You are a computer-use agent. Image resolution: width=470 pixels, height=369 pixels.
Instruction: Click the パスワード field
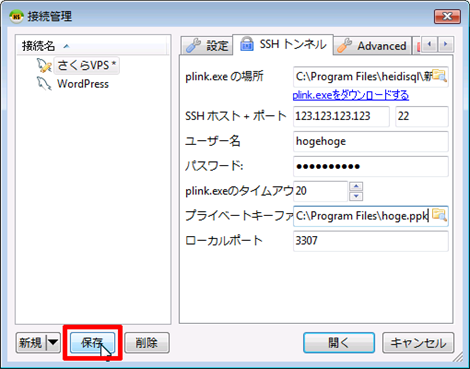(371, 166)
